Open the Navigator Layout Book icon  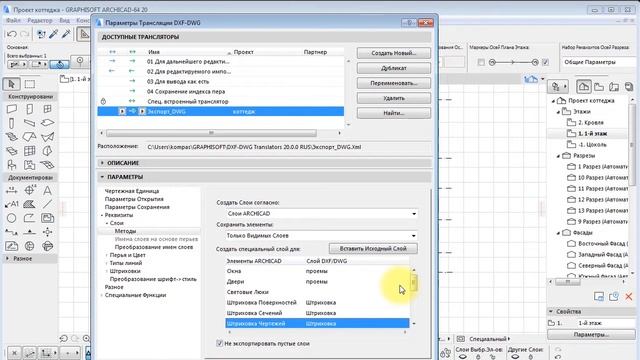pyautogui.click(x=614, y=87)
